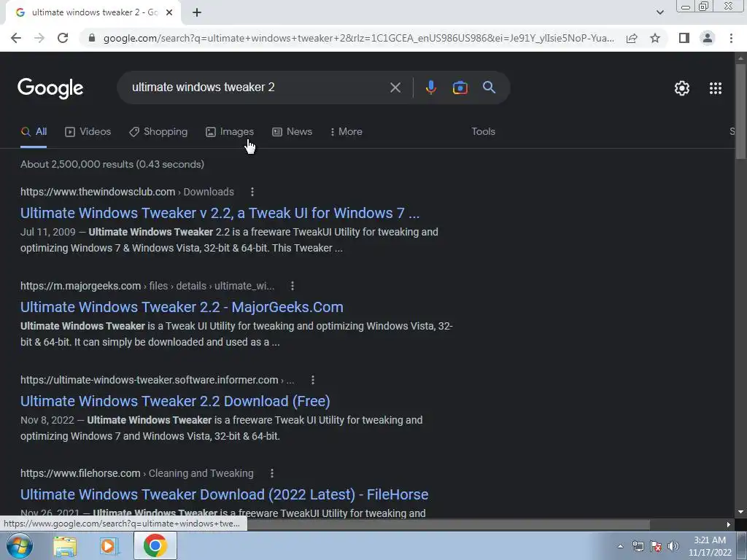This screenshot has height=560, width=747.
Task: Click the vertical scrollbar thumb
Action: click(x=740, y=111)
